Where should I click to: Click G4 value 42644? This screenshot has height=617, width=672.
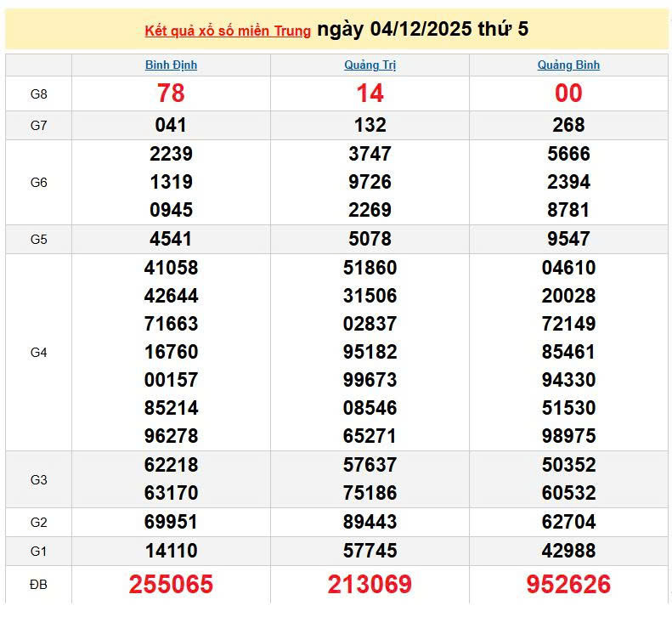tap(171, 296)
